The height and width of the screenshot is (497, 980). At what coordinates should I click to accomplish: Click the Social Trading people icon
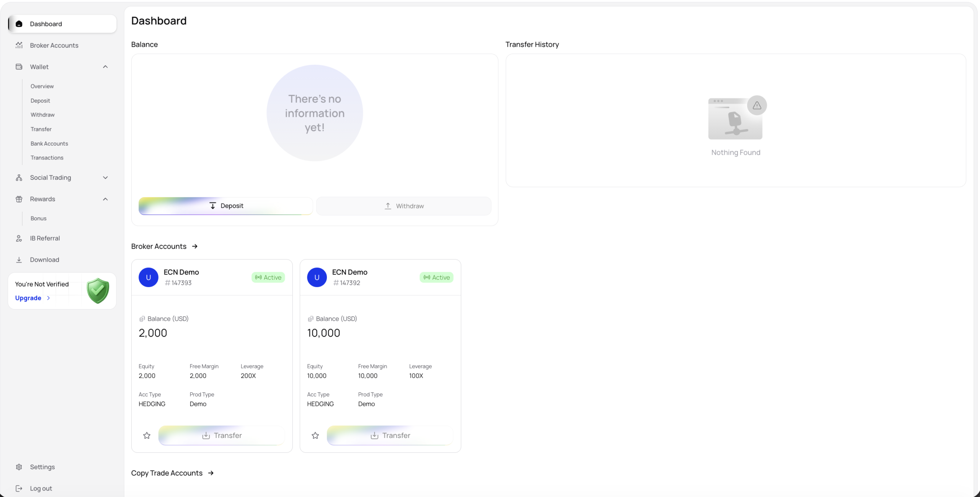[x=19, y=177]
